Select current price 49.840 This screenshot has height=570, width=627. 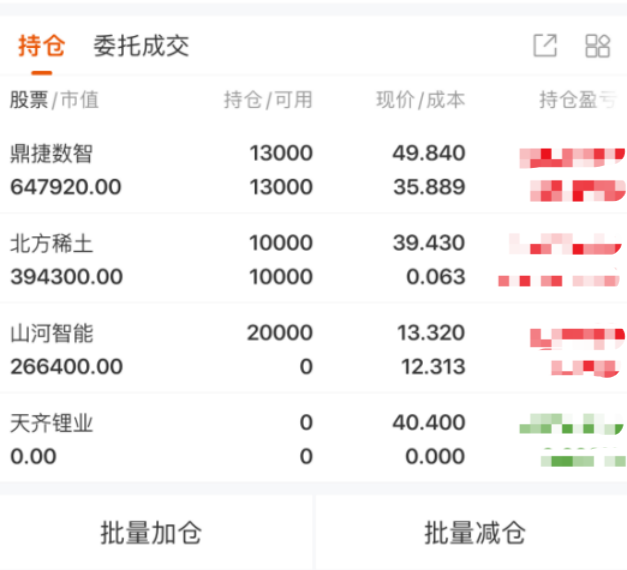point(429,153)
